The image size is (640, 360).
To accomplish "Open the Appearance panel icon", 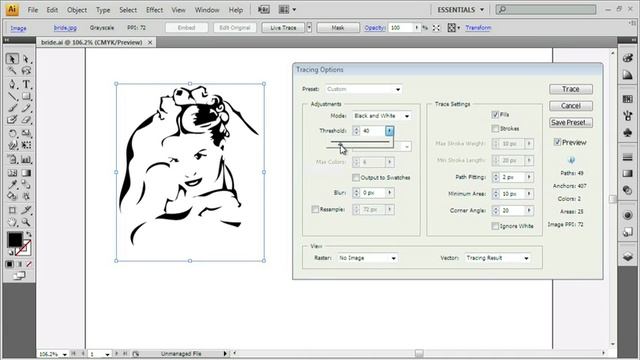I will 628,215.
